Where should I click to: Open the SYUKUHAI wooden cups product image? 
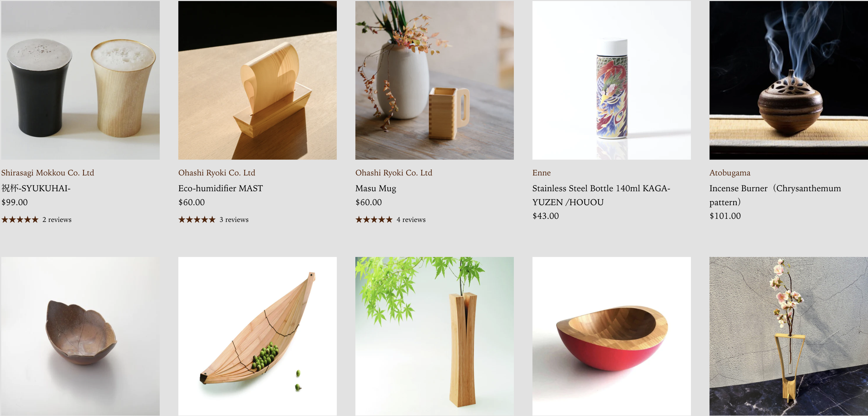(x=80, y=80)
